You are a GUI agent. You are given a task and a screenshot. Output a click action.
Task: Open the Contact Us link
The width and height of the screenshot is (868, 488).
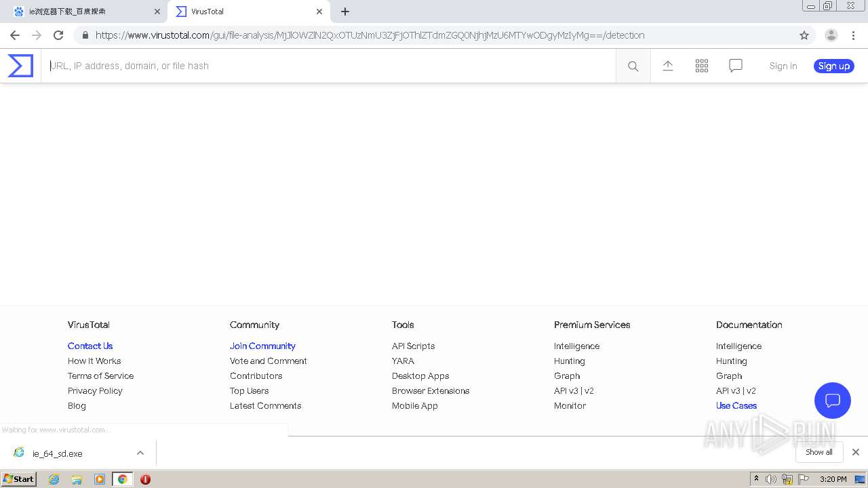click(x=90, y=346)
